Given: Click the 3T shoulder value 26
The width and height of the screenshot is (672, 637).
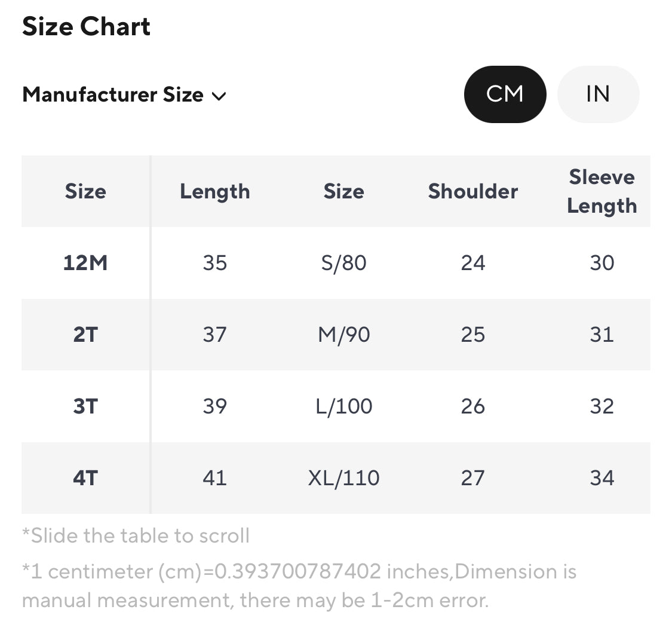Looking at the screenshot, I should 473,406.
